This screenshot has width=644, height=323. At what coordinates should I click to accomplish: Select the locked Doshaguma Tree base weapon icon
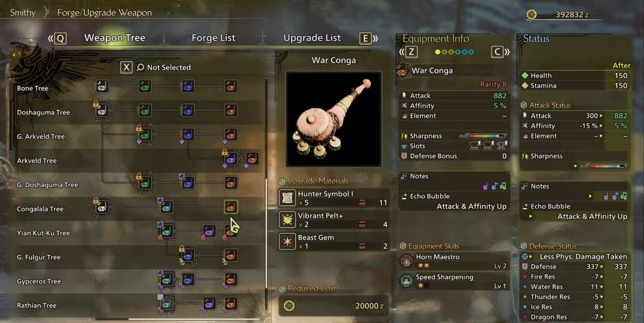point(102,110)
